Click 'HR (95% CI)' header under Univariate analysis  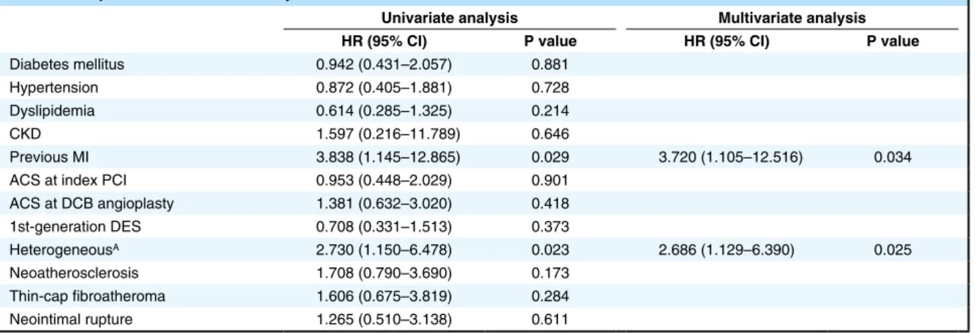pos(386,42)
